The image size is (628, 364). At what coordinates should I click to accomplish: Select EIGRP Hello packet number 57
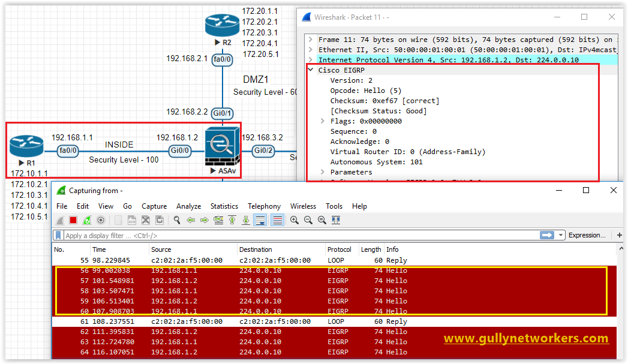tap(335, 281)
